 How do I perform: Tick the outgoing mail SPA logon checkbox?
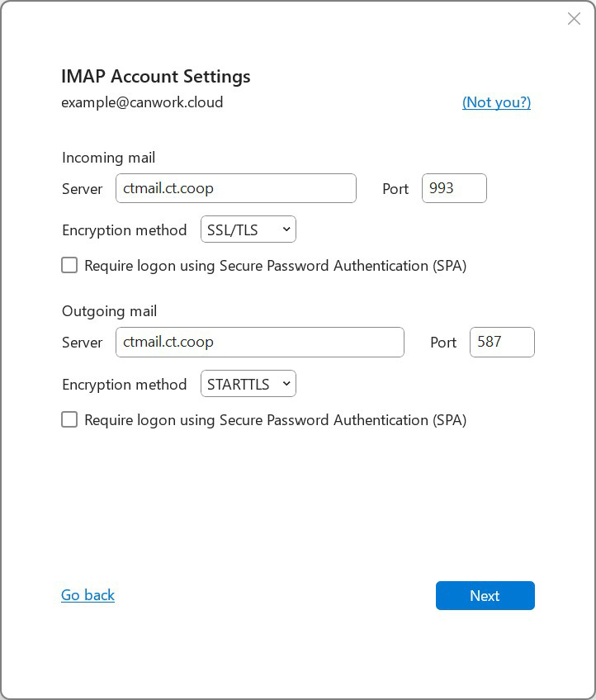click(69, 419)
